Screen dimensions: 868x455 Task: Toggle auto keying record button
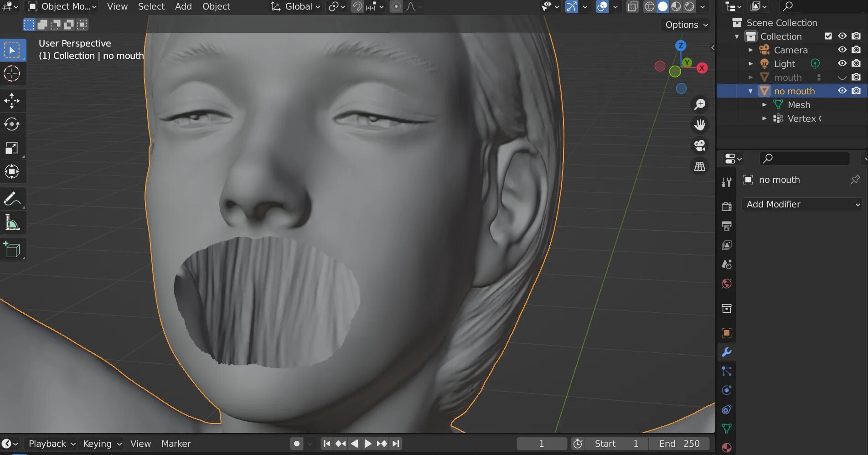pos(296,444)
